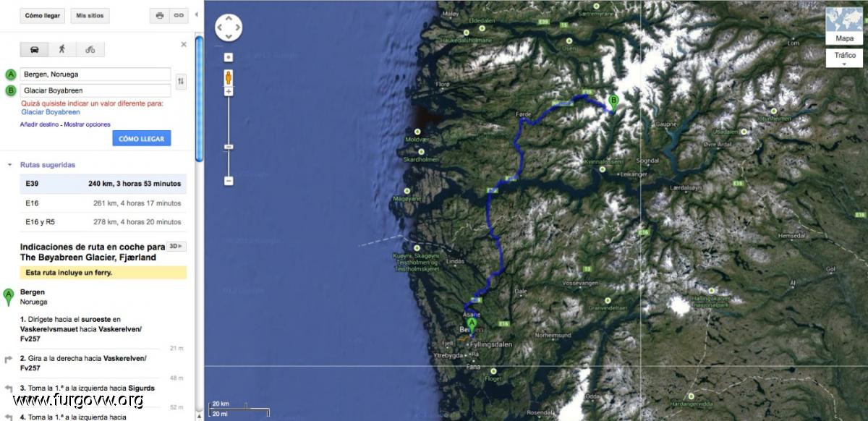Click the blue CÓMO LLEGAR button
Image resolution: width=868 pixels, height=421 pixels.
coord(142,138)
